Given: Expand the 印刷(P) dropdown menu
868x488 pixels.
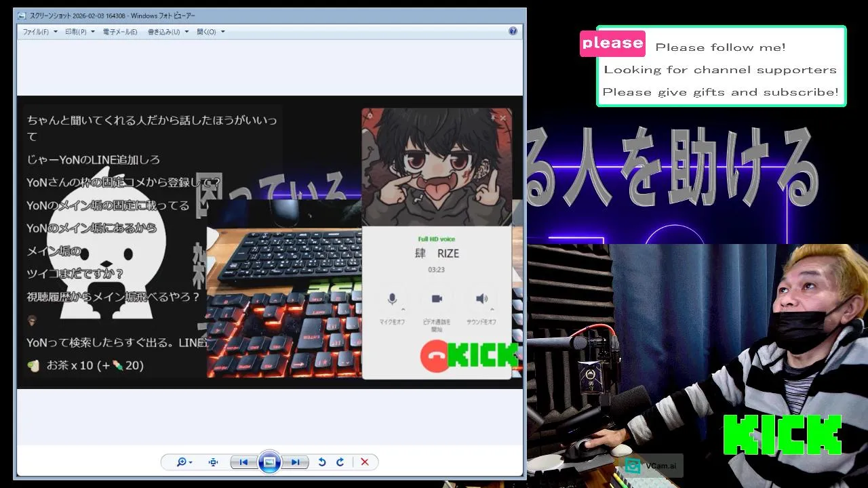Looking at the screenshot, I should [x=79, y=32].
